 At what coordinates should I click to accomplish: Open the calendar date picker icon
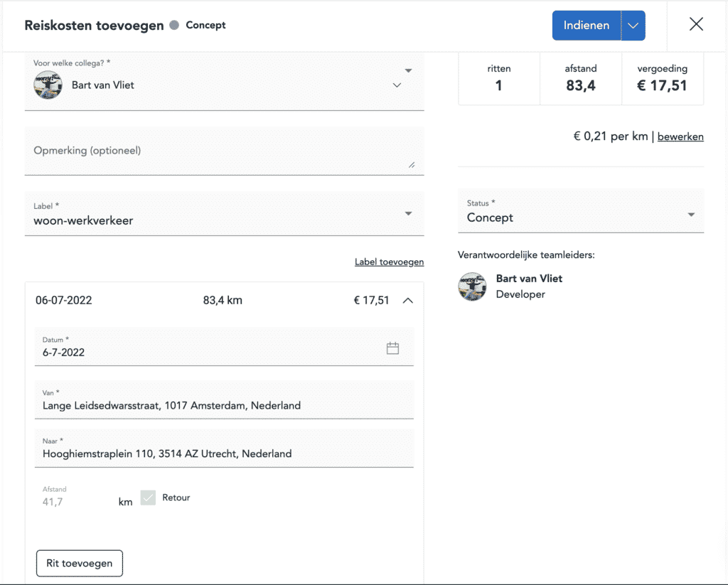392,348
